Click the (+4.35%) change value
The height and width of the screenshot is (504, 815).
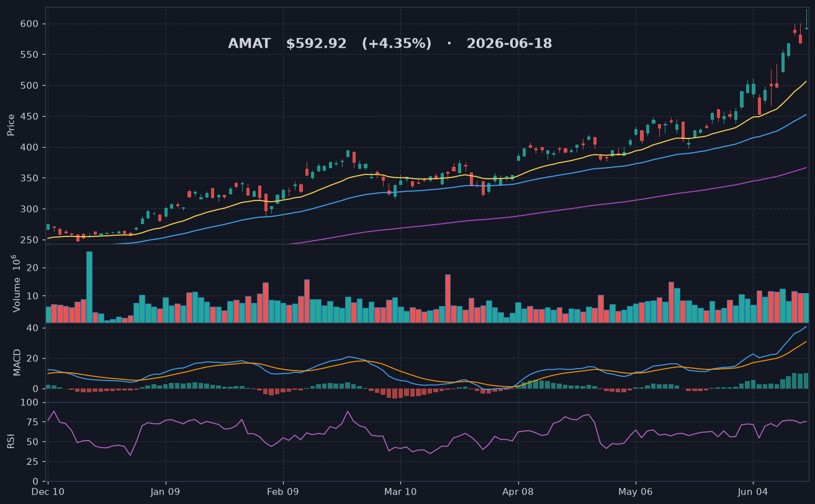click(397, 44)
